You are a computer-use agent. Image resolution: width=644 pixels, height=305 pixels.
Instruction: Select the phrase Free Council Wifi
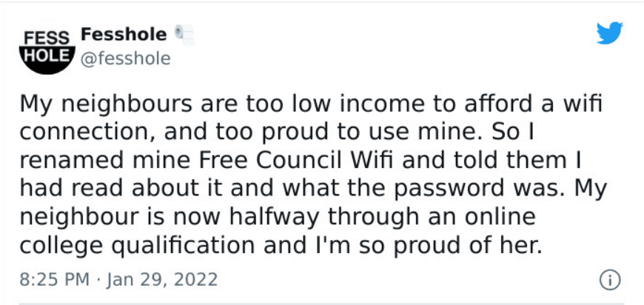point(296,161)
